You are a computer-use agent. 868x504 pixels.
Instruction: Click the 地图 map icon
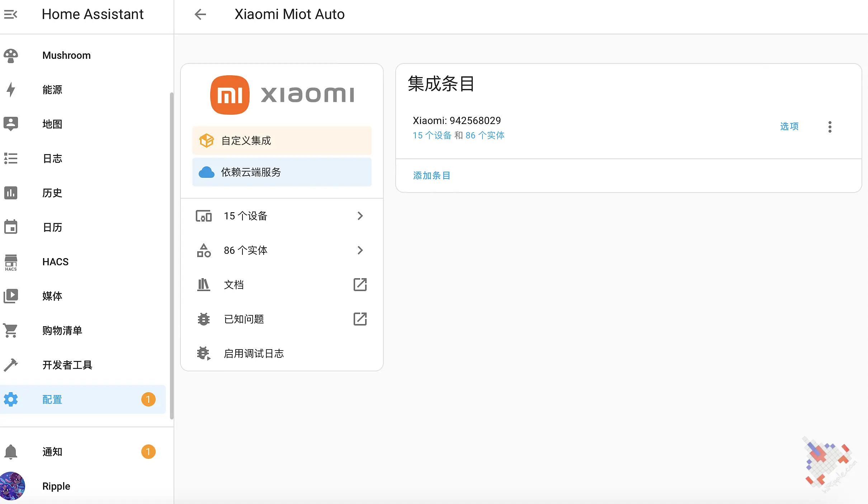tap(11, 124)
